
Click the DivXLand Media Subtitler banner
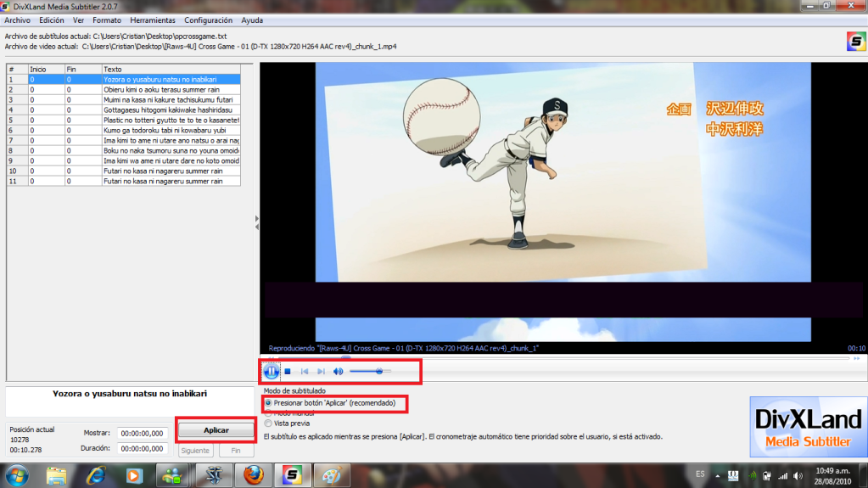pos(809,427)
